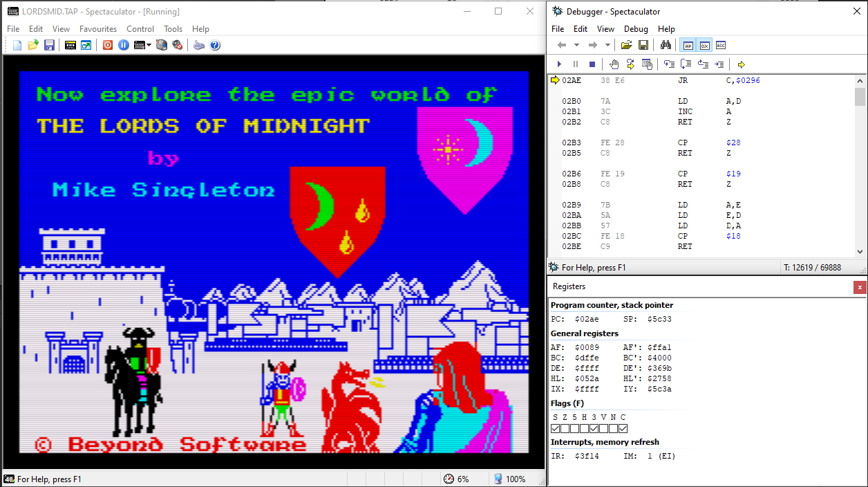
Task: Open View menu in Debugger window
Action: click(605, 29)
